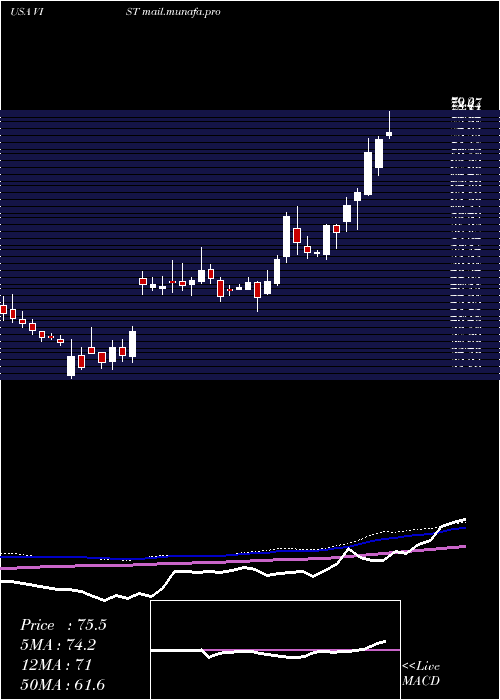
Task: Click the overlapping price-axis labels at top right
Action: point(467,104)
